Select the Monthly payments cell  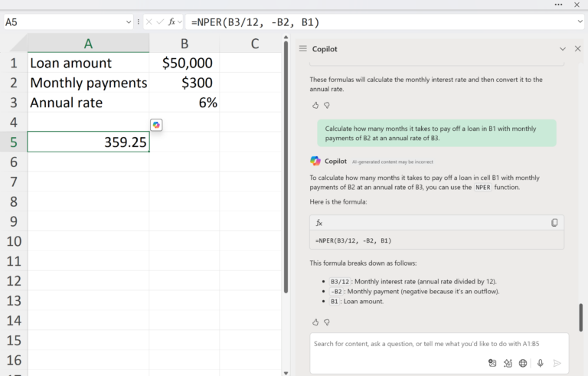click(88, 83)
